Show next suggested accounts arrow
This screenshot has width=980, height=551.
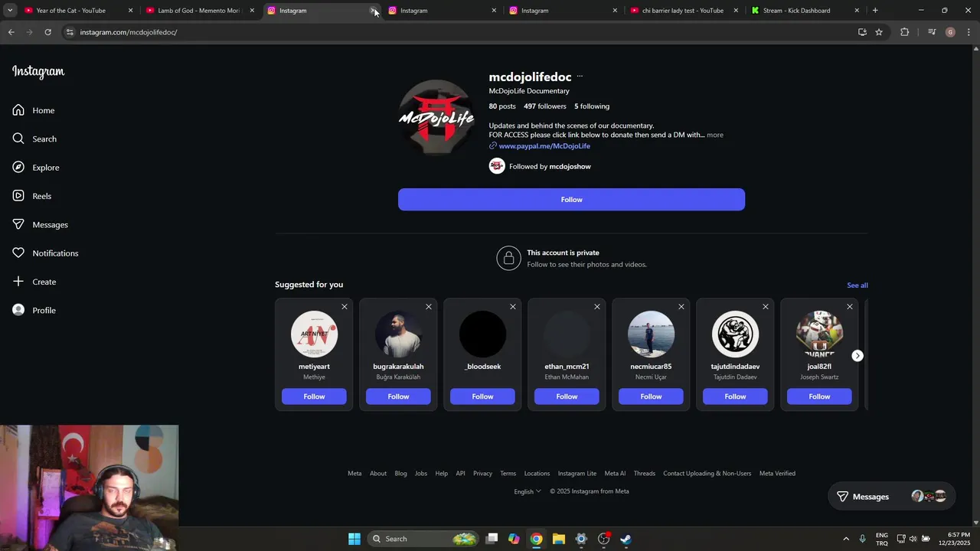[857, 356]
